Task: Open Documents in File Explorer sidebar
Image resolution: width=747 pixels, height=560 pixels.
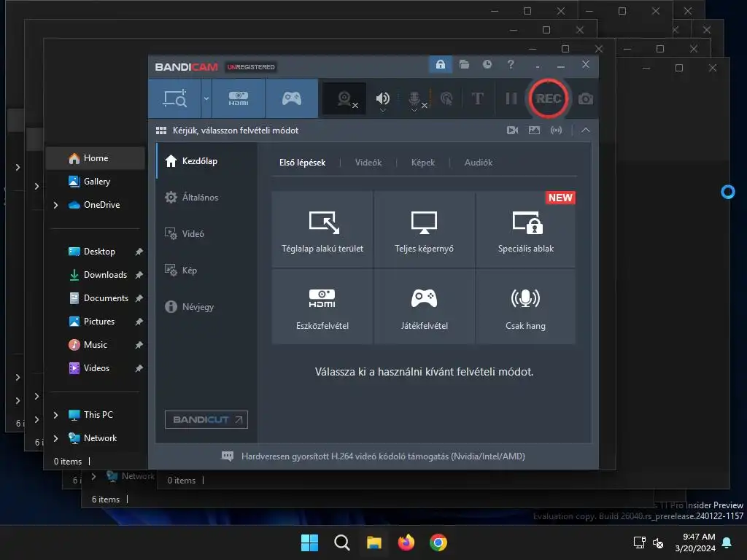Action: (106, 298)
